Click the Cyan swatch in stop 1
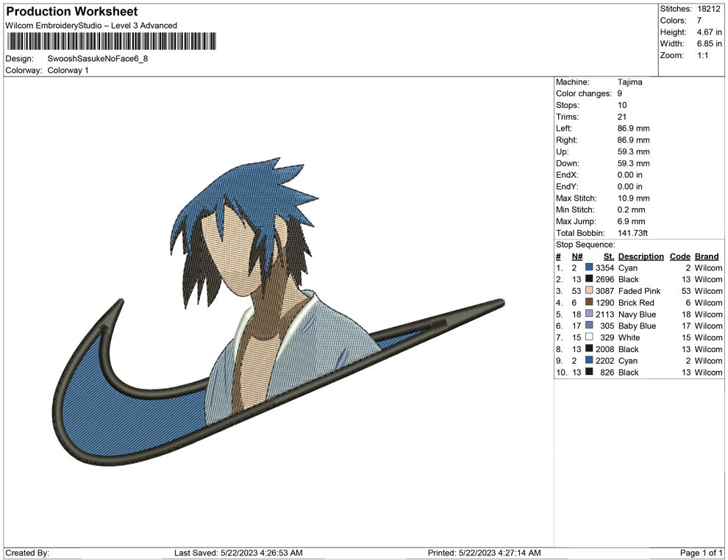The height and width of the screenshot is (560, 728). pos(589,268)
